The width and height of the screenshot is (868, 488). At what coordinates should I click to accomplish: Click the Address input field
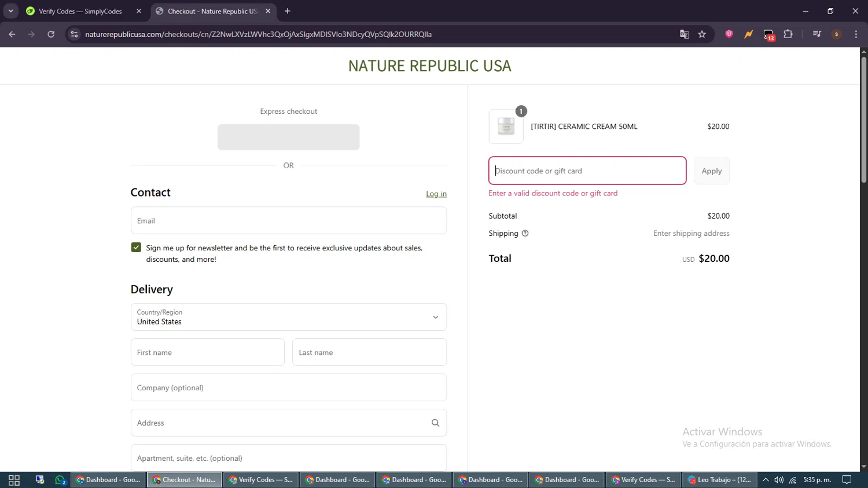tap(289, 423)
